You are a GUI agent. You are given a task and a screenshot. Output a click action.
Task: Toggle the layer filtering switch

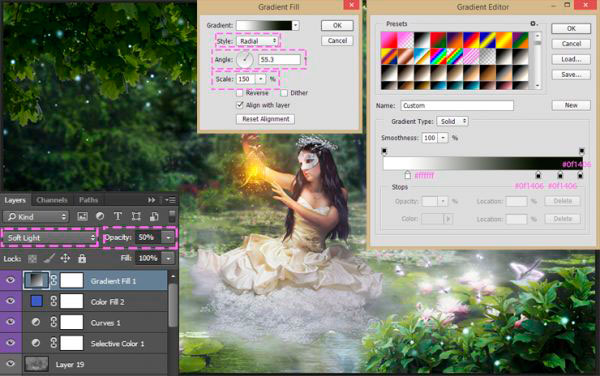click(x=172, y=216)
